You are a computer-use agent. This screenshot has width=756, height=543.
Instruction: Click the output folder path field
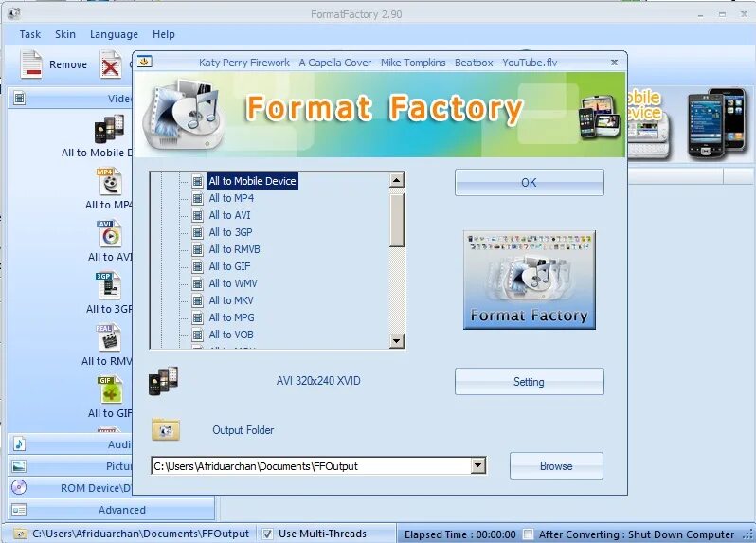click(x=312, y=466)
